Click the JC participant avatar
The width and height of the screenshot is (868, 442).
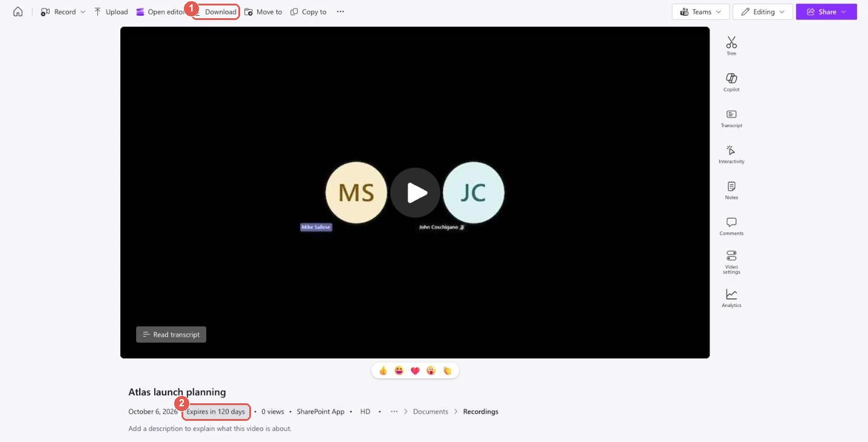click(x=474, y=193)
